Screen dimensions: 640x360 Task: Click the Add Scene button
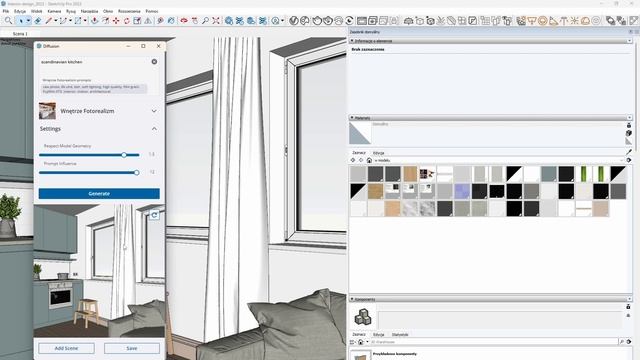pos(67,348)
